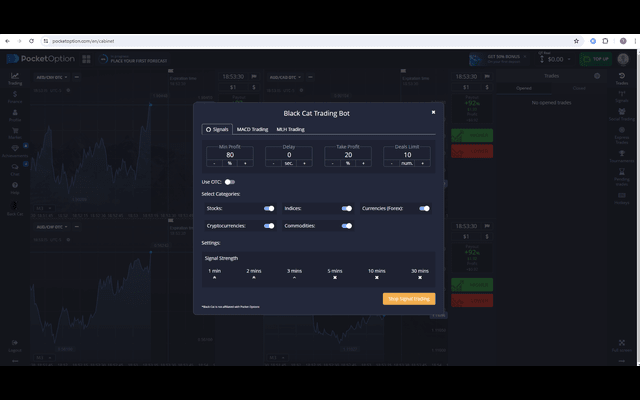The width and height of the screenshot is (640, 400).
Task: Open Chat in the left sidebar
Action: point(15,169)
